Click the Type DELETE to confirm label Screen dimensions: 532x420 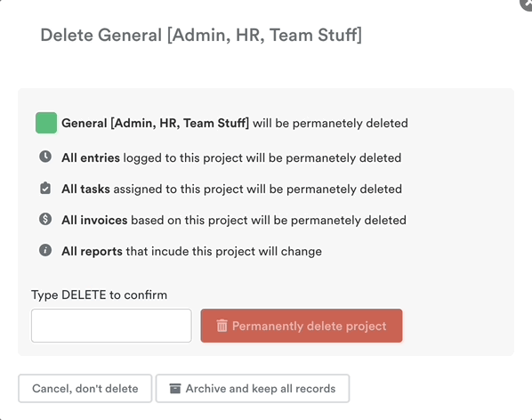[x=99, y=295]
